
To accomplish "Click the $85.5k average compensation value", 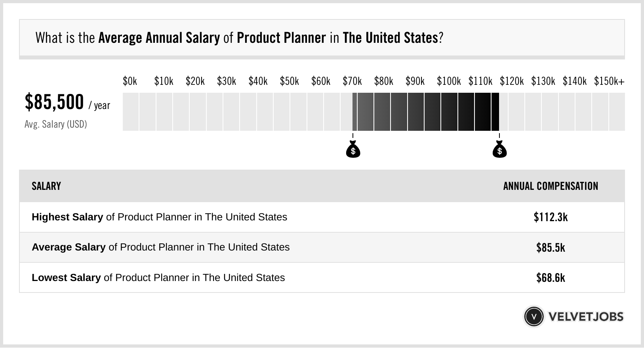I will (x=551, y=248).
